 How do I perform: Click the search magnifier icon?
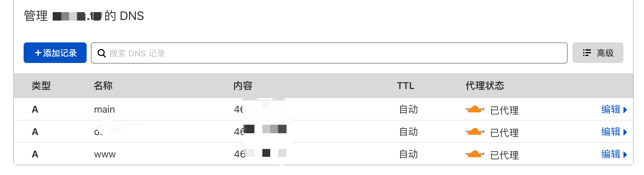[x=101, y=53]
